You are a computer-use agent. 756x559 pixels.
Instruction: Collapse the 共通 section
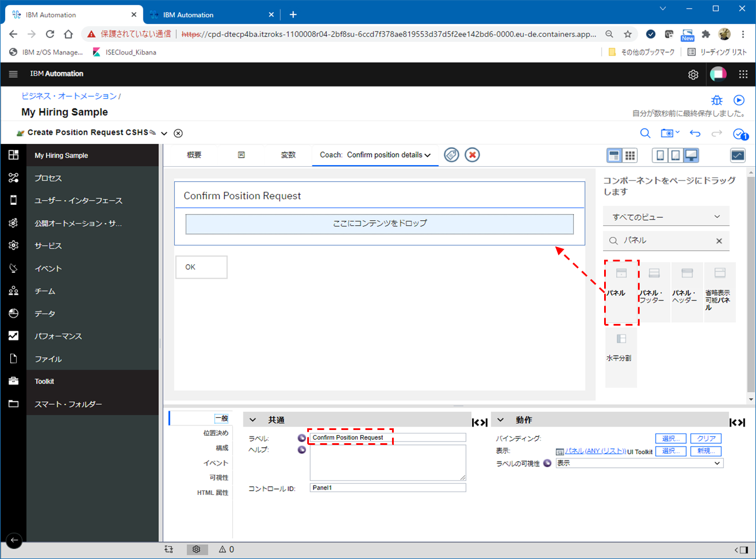pyautogui.click(x=253, y=420)
